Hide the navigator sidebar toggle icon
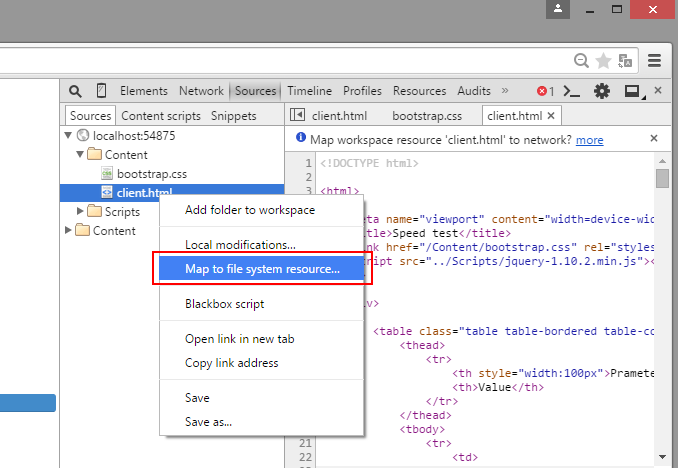The image size is (678, 468). 297,115
